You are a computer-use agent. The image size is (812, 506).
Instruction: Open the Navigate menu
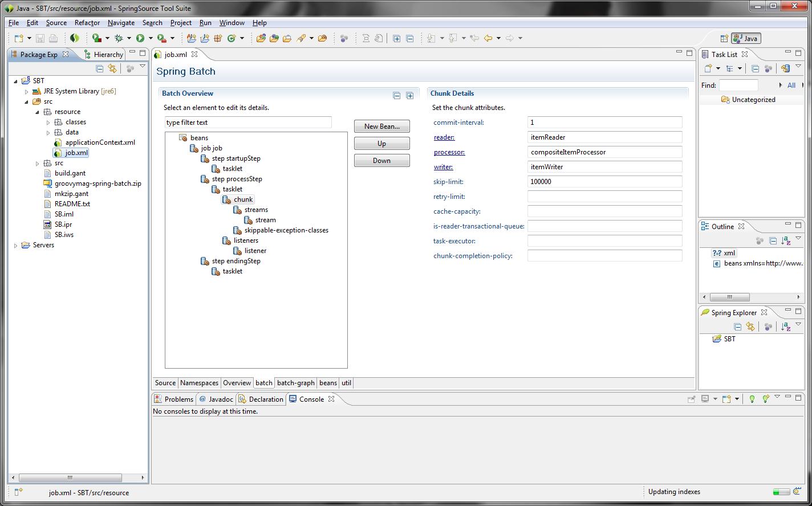121,23
